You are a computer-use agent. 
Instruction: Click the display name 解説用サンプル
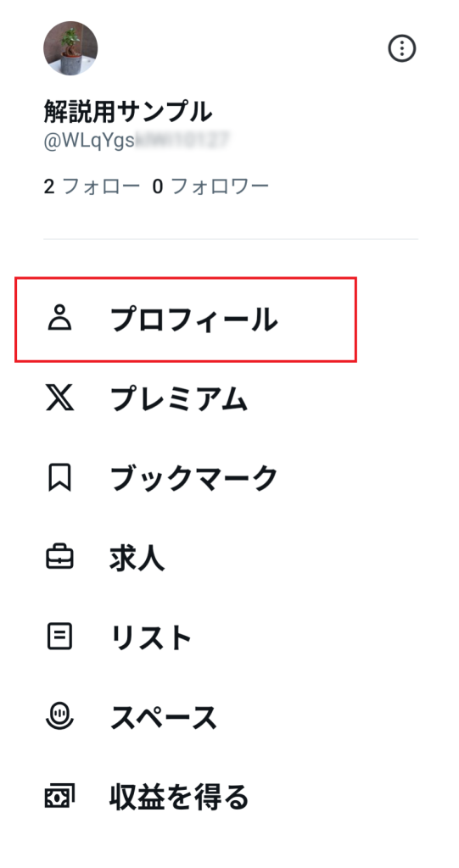[x=128, y=112]
